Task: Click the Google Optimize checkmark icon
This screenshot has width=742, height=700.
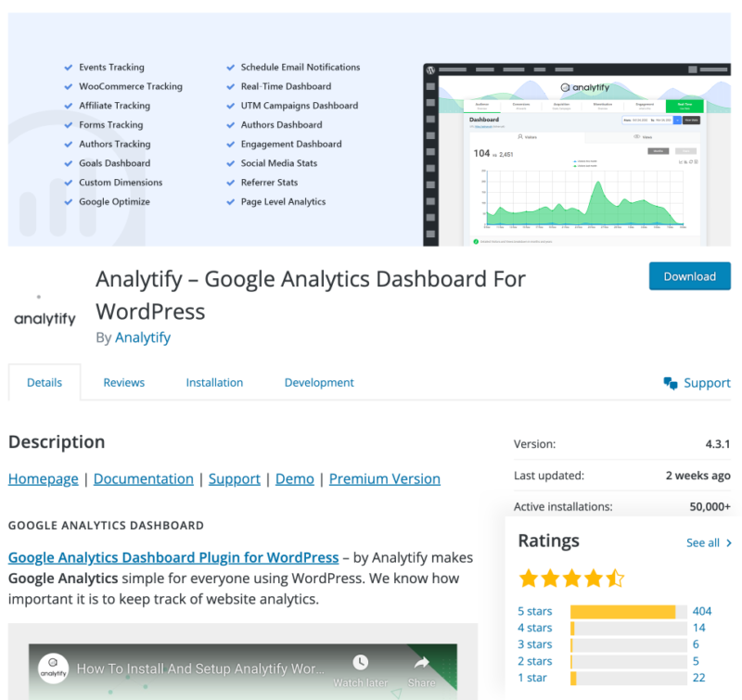Action: 68,202
